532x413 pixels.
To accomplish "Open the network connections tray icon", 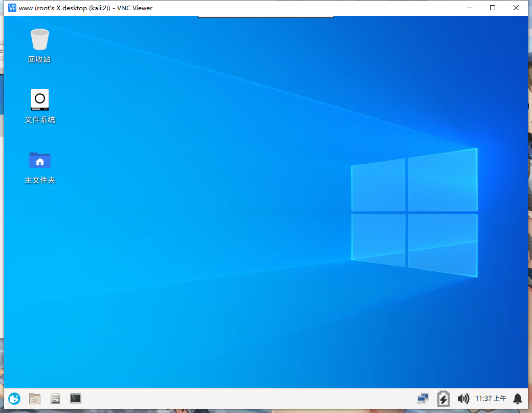I will tap(423, 398).
